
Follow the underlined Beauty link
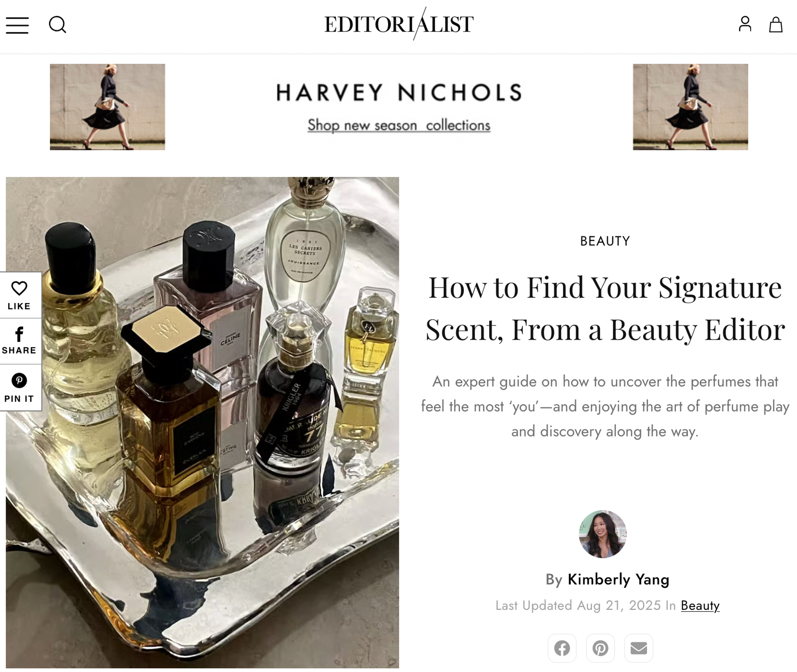click(x=700, y=605)
